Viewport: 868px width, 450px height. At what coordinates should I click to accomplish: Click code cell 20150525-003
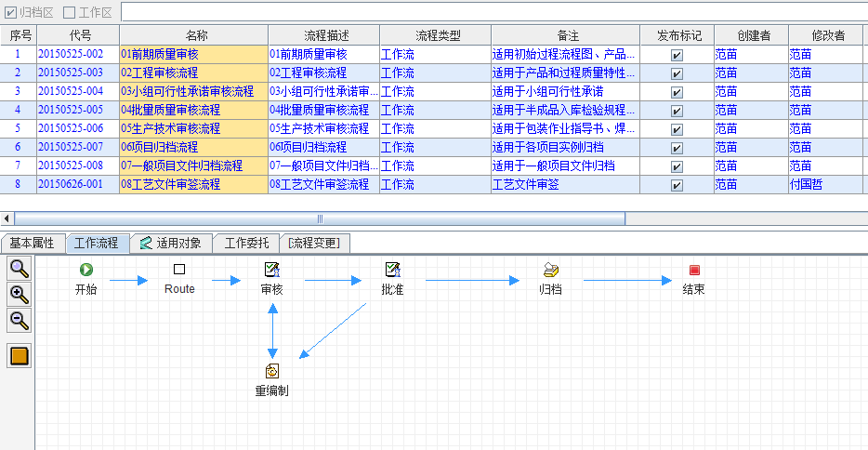tap(78, 73)
